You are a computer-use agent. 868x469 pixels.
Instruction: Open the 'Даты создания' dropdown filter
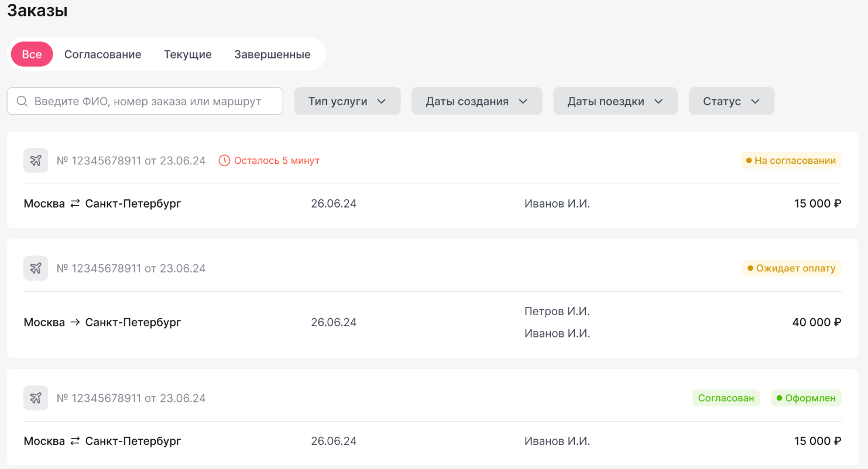coord(476,101)
